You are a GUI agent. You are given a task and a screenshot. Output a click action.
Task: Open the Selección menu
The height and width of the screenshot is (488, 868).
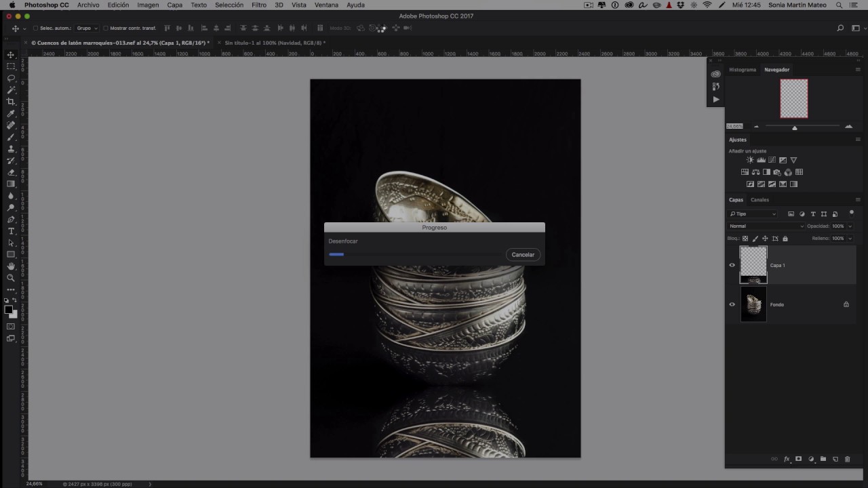click(229, 5)
